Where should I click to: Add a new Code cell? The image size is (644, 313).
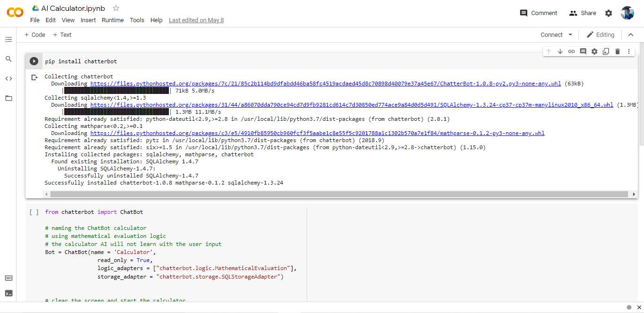[35, 34]
